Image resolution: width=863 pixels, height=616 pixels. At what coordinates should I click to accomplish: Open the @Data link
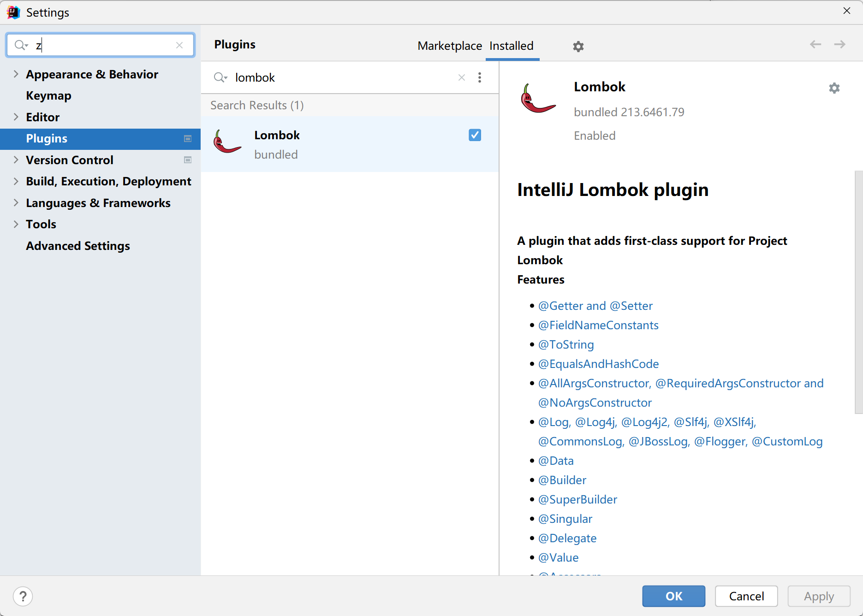point(556,461)
